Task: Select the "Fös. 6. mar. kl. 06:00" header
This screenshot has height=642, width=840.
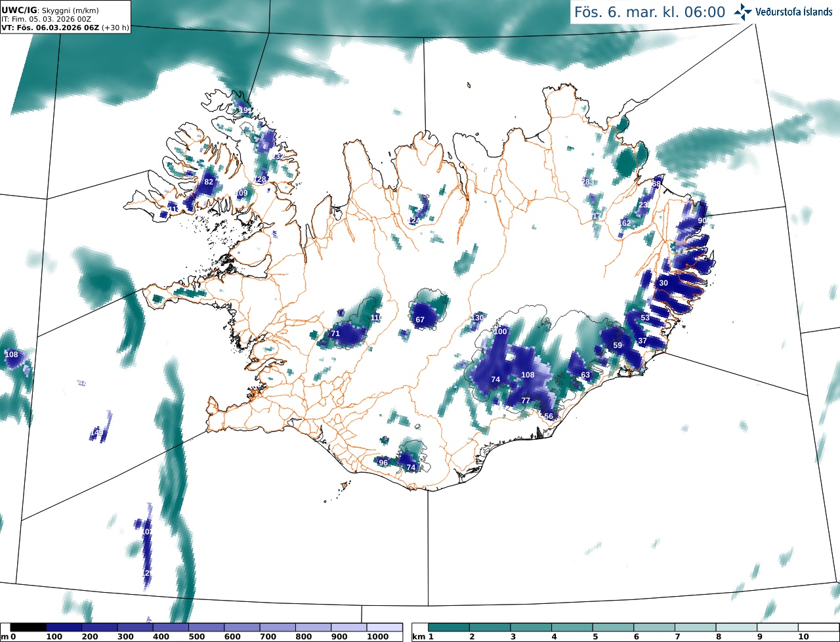Action: 650,12
